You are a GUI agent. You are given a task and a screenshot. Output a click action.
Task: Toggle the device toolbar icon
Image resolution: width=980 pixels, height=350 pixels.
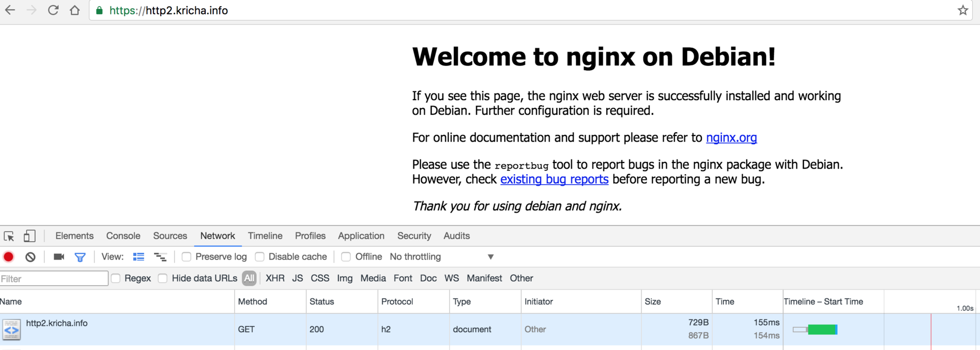pyautogui.click(x=30, y=236)
